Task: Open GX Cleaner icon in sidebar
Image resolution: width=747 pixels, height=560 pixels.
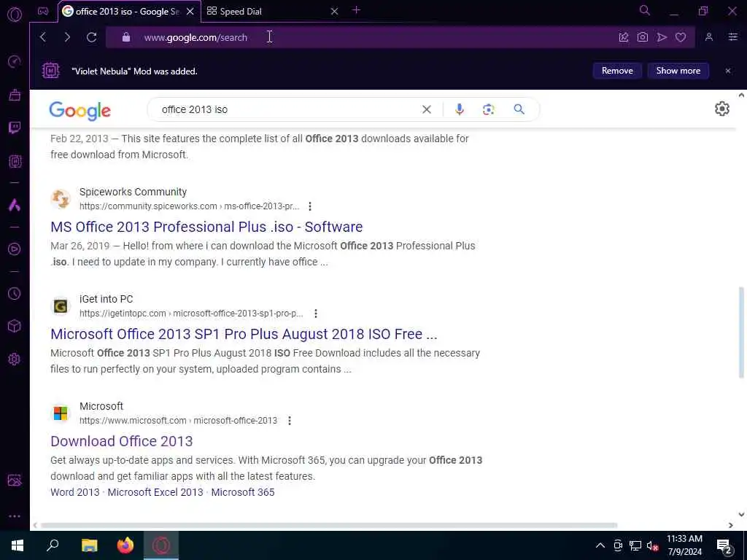Action: coord(15,95)
